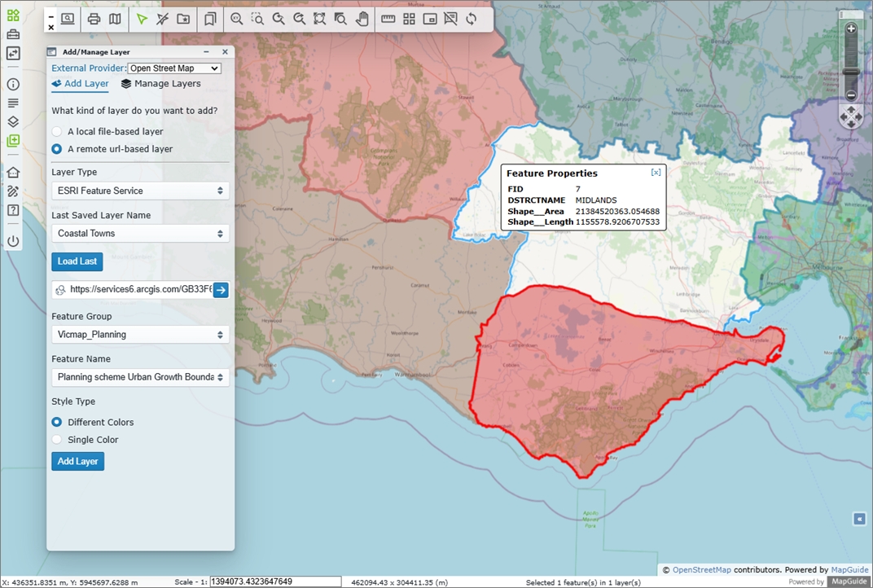Open the Layer Type dropdown
This screenshot has width=873, height=588.
tap(140, 191)
